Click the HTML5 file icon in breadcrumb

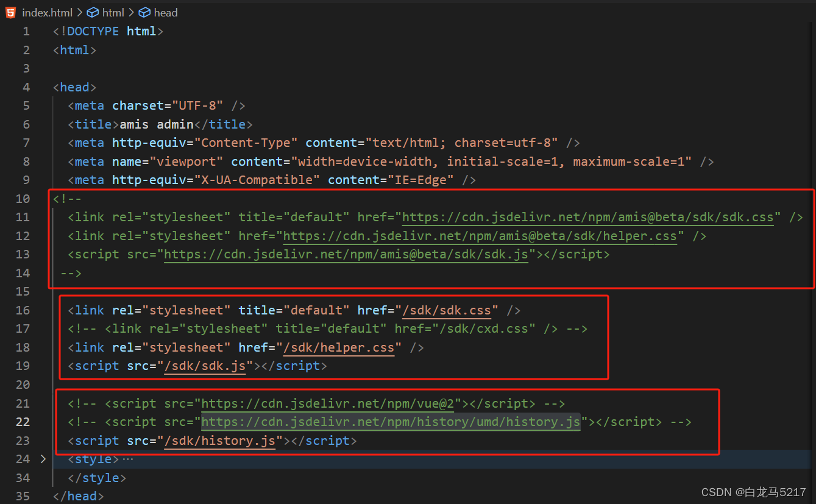11,12
